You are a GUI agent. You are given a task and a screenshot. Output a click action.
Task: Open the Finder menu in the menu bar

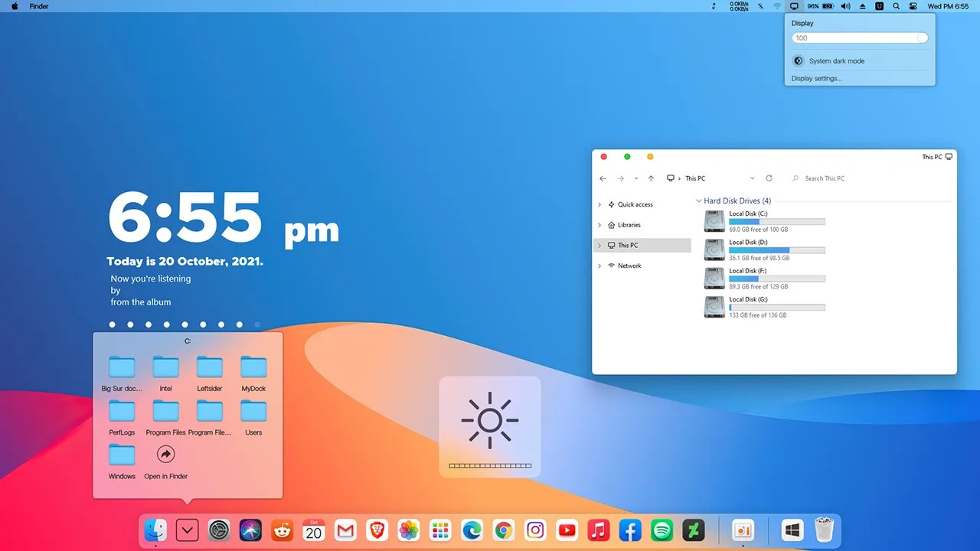point(39,6)
